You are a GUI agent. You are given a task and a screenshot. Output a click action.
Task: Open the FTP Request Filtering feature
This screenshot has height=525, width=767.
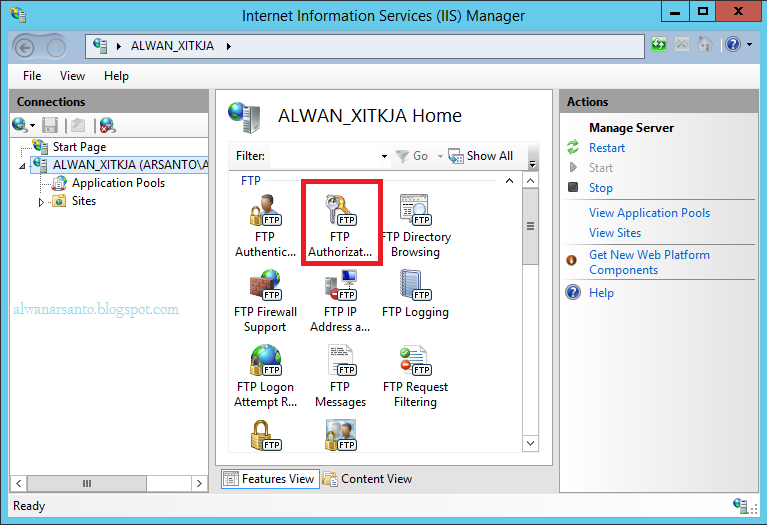coord(416,376)
